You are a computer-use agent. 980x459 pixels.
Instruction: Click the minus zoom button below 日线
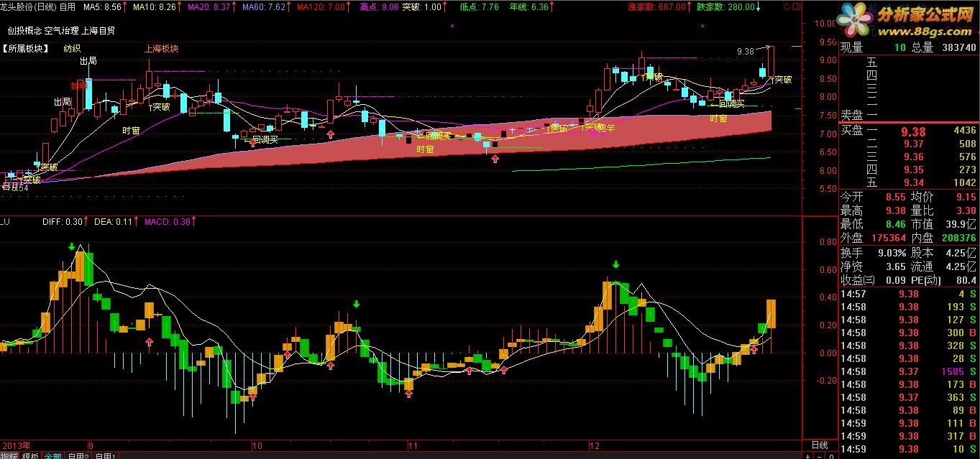coord(819,455)
